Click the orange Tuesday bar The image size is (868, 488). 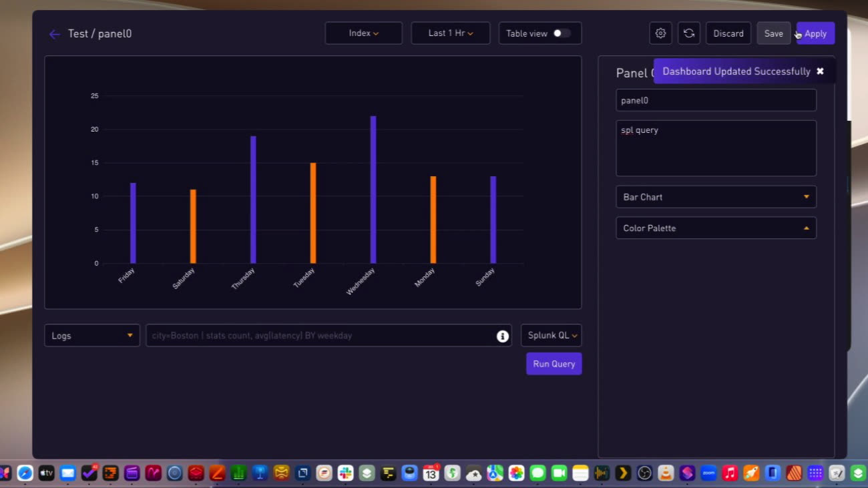tap(313, 213)
